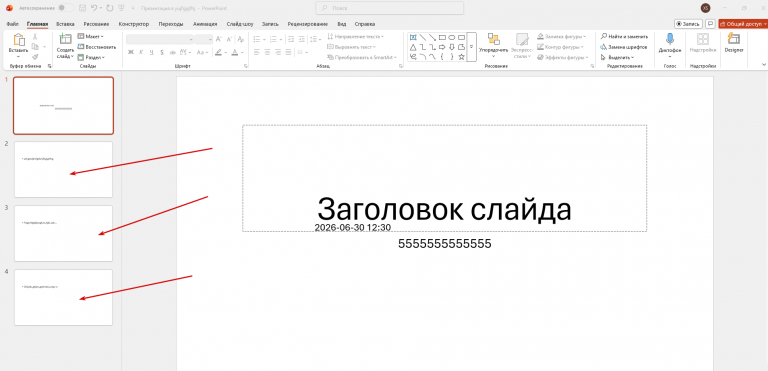768x371 pixels.
Task: Click the Paste (Вставить) clipboard icon
Action: coord(19,40)
